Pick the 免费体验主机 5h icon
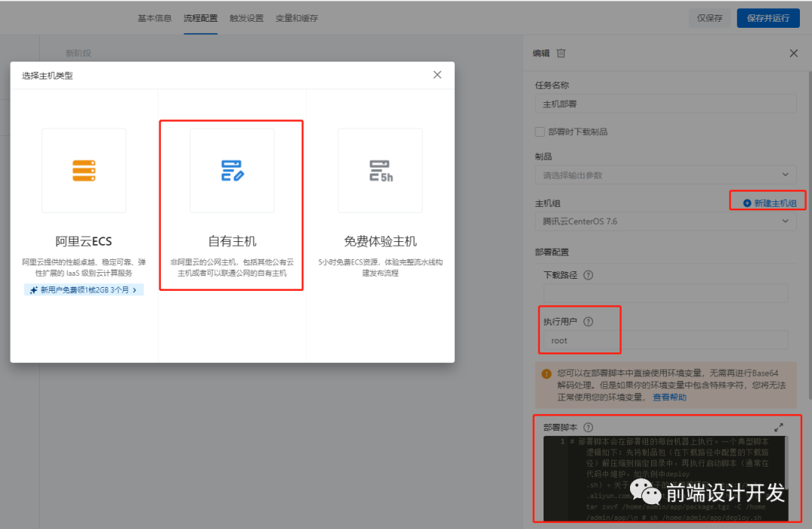 pyautogui.click(x=380, y=171)
